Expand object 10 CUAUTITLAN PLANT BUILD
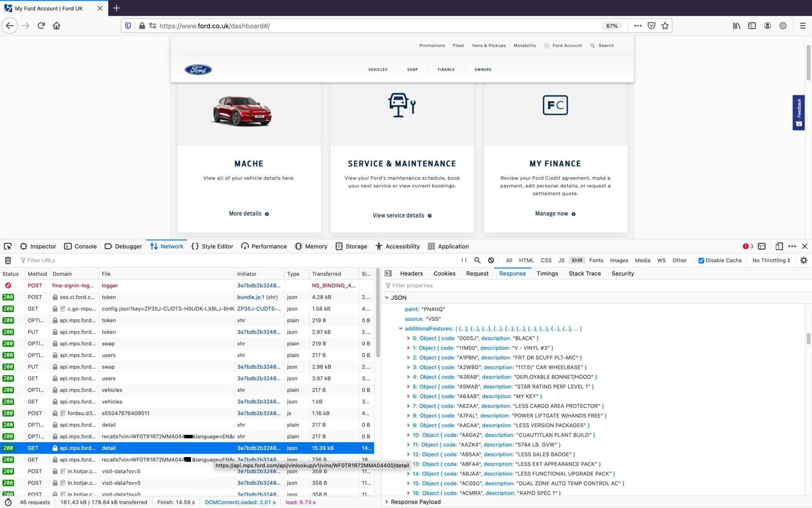Image resolution: width=812 pixels, height=508 pixels. [x=408, y=435]
